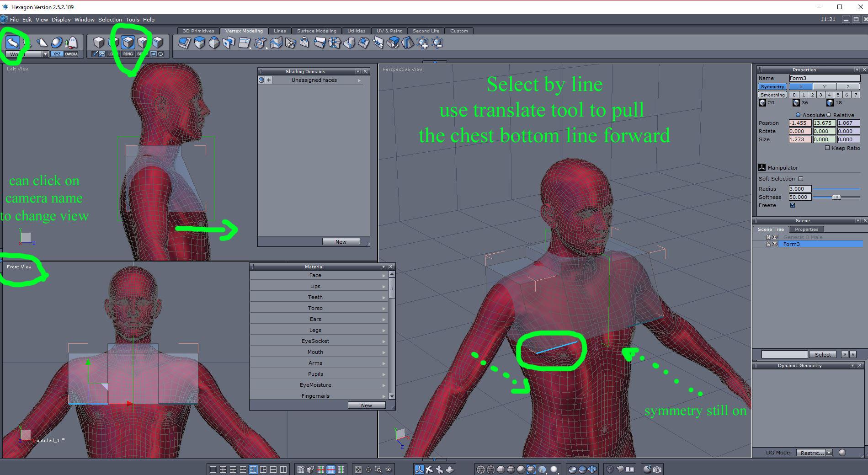The image size is (868, 475).
Task: Click the Softness slider handle
Action: coord(836,197)
